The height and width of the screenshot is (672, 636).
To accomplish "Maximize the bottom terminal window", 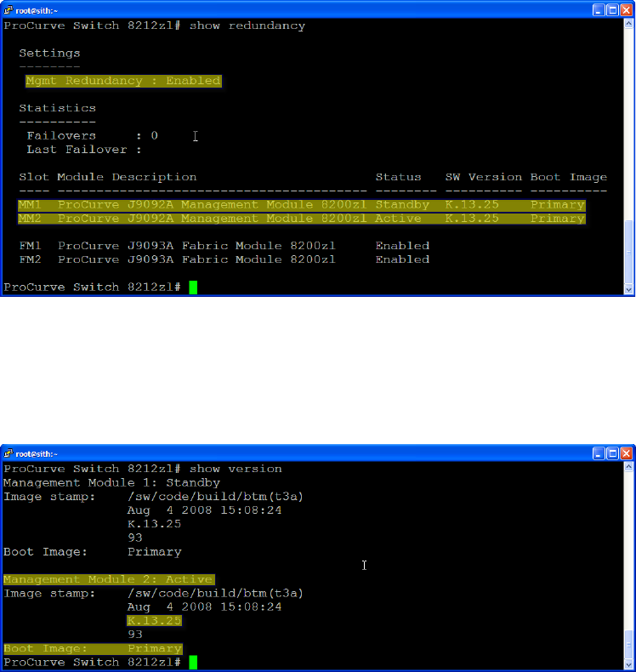I will (x=612, y=453).
